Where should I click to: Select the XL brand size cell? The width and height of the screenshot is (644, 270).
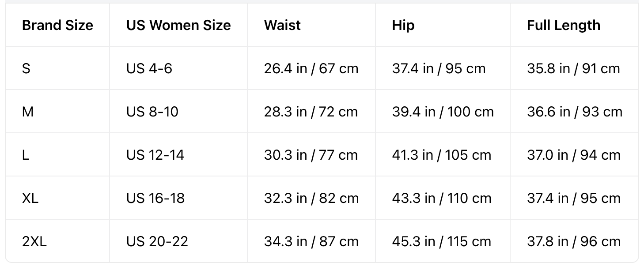(30, 198)
